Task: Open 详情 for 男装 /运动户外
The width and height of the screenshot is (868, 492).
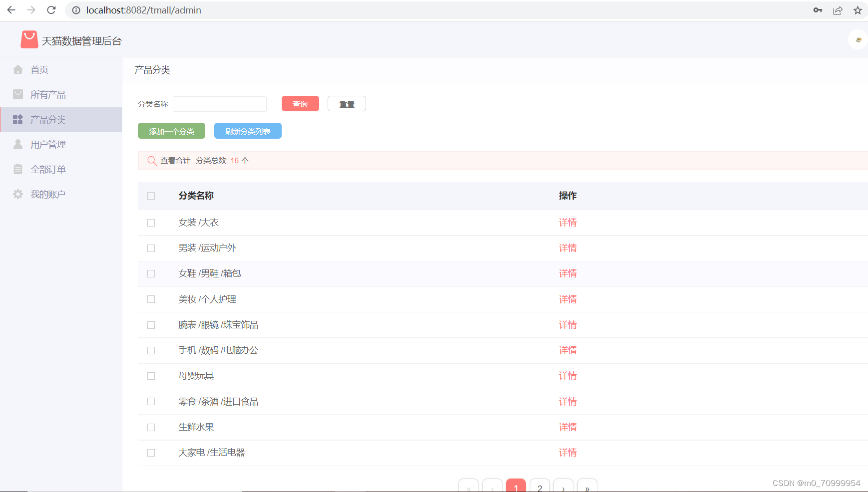Action: pos(568,248)
